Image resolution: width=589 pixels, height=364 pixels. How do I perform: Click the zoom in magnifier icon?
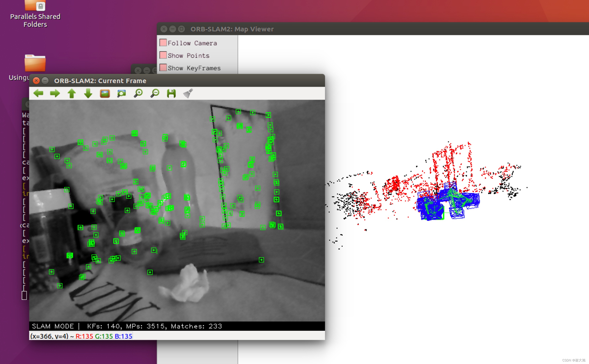(138, 93)
